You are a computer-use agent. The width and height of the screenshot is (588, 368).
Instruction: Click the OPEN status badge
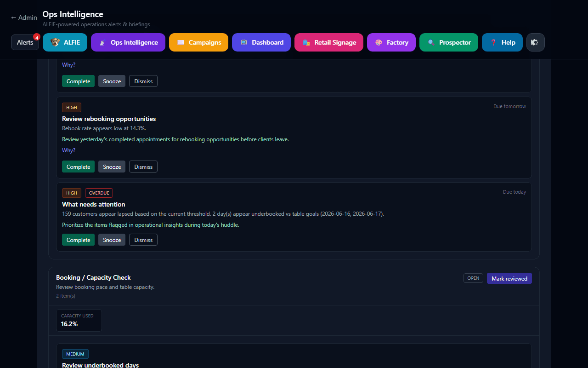point(473,278)
